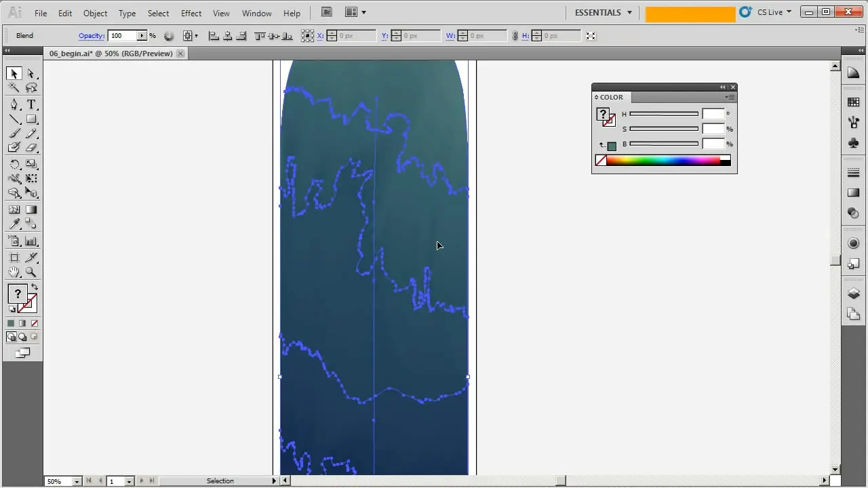This screenshot has height=488, width=868.
Task: Click the Opacity link in control bar
Action: 91,36
